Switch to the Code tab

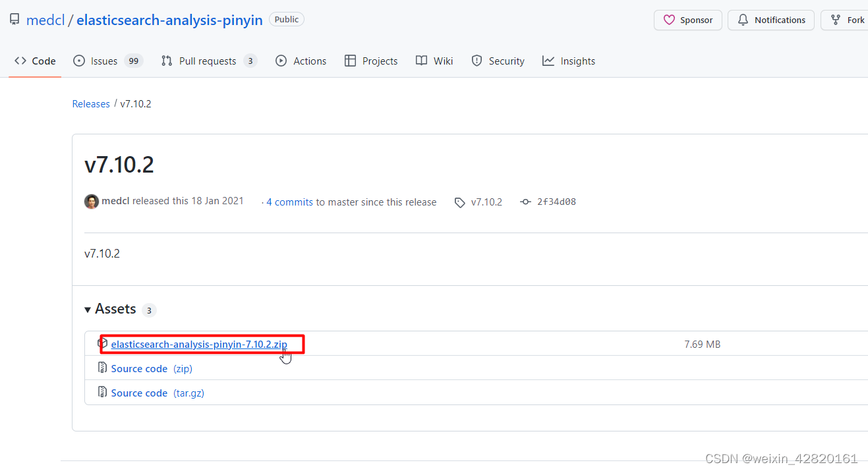click(x=35, y=61)
